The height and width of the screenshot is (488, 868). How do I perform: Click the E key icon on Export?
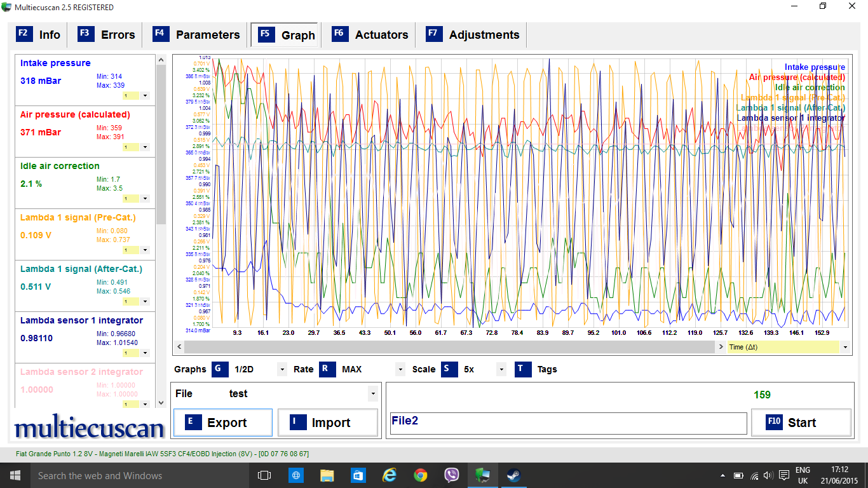(x=193, y=423)
